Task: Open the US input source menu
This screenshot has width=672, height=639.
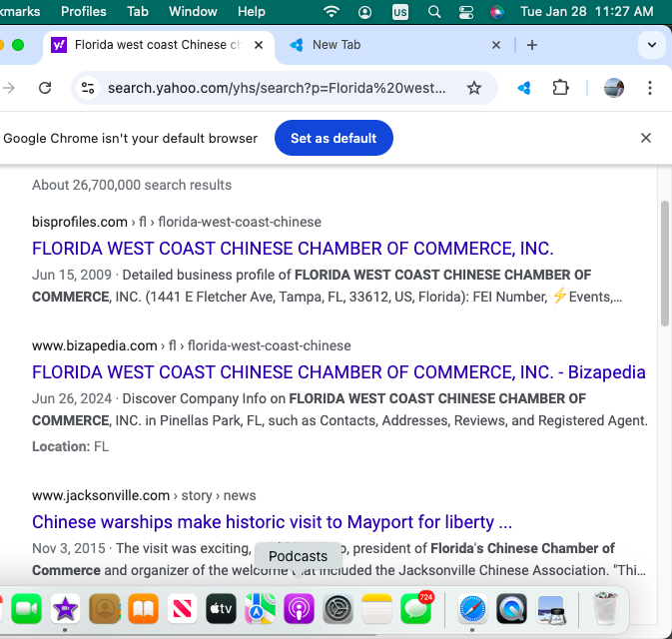Action: (399, 12)
